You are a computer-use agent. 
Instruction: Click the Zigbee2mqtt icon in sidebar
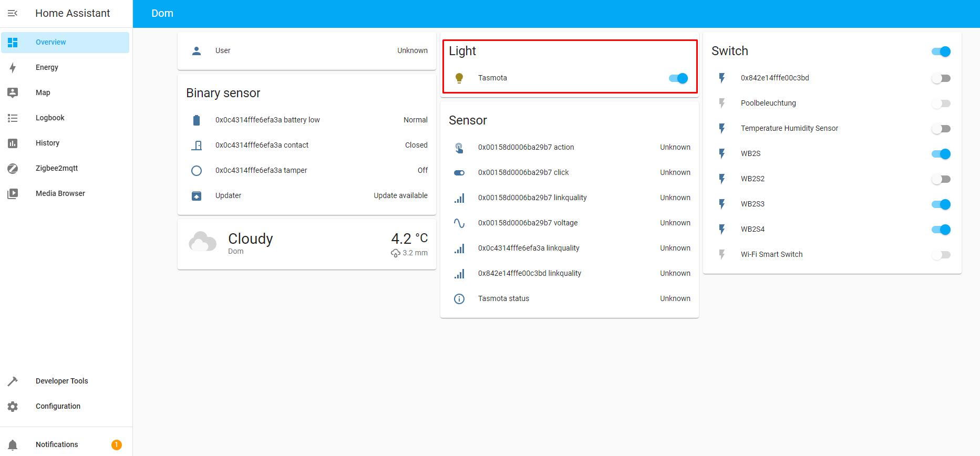coord(13,168)
